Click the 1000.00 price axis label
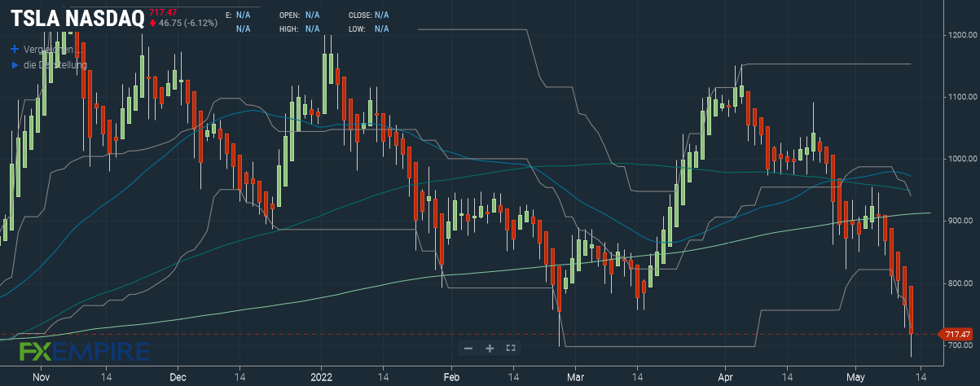Viewport: 980px width, 386px height. click(961, 159)
